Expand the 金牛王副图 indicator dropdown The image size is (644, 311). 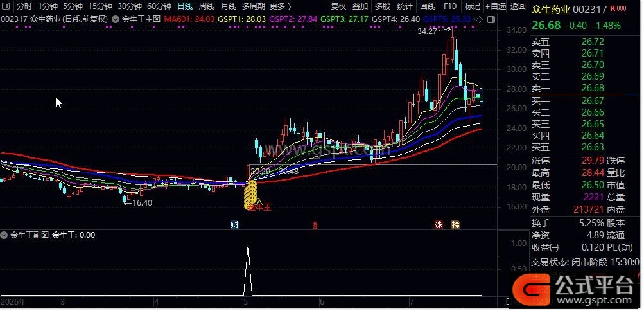4,235
